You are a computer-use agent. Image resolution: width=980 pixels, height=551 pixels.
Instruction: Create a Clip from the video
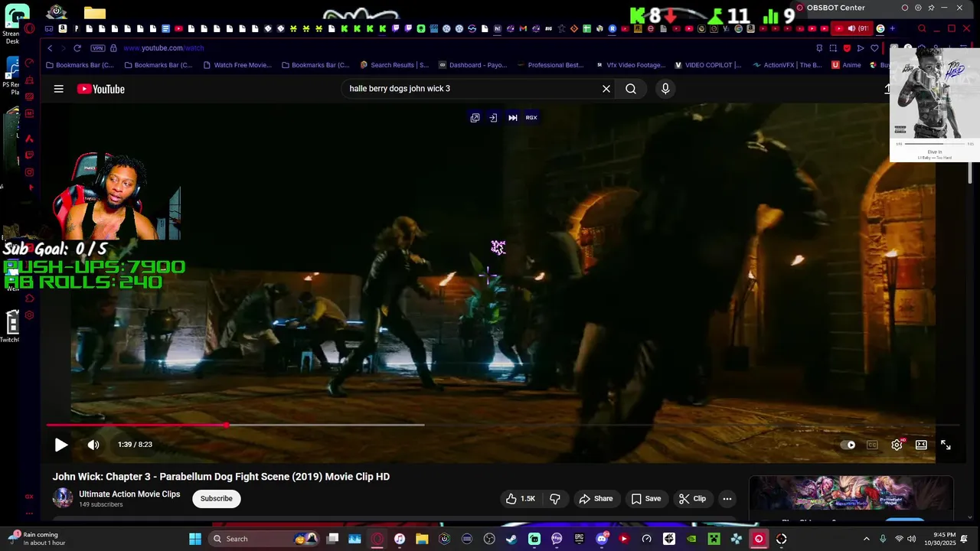pyautogui.click(x=692, y=498)
